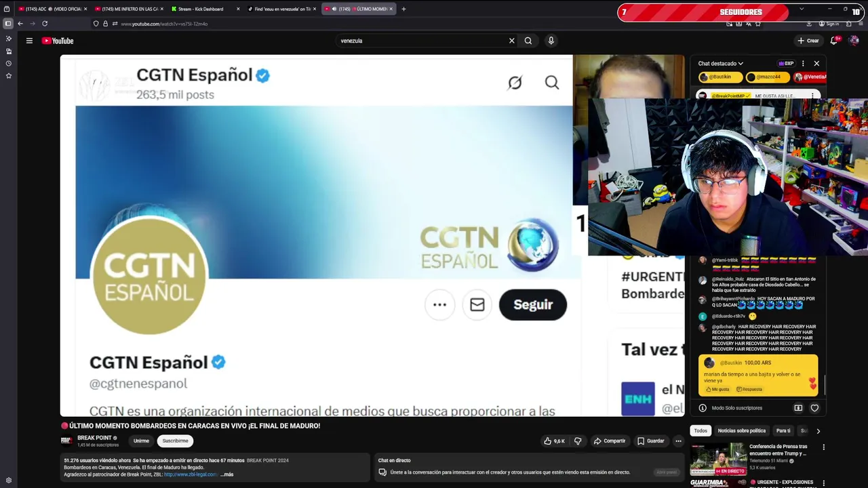868x488 pixels.
Task: Open the Crear menu
Action: (x=808, y=41)
